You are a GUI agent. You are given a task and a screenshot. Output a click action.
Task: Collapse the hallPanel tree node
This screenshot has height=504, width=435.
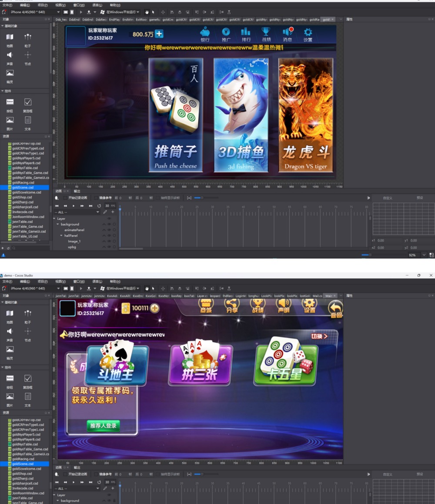point(61,235)
